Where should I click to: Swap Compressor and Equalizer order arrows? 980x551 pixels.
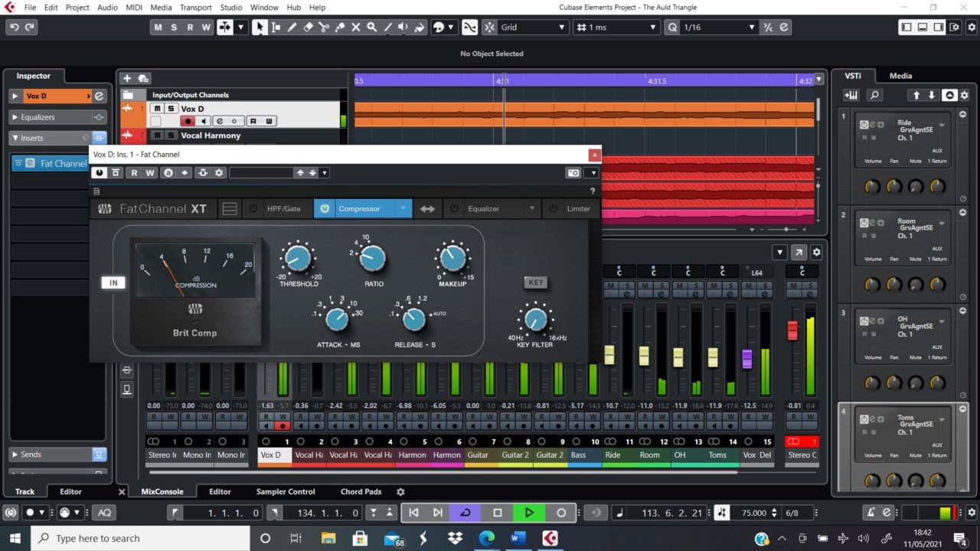427,209
